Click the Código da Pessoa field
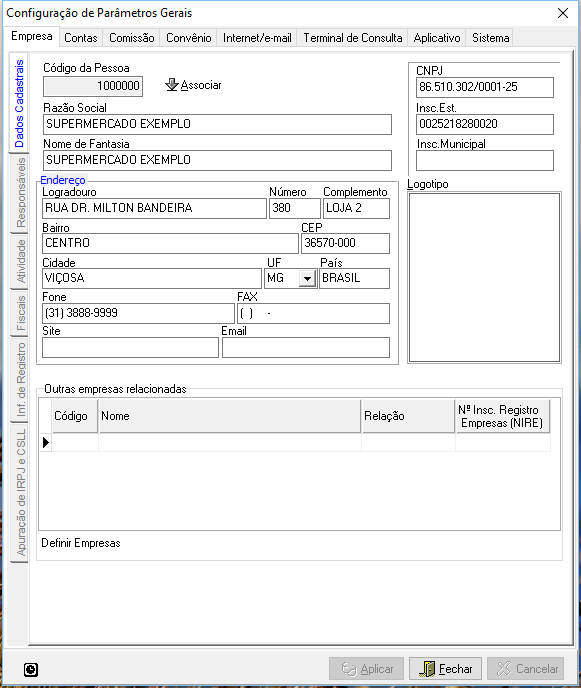Image resolution: width=581 pixels, height=688 pixels. tap(93, 86)
